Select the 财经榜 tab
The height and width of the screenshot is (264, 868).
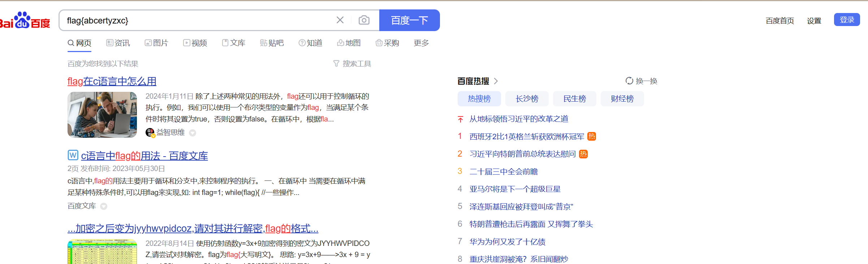click(622, 99)
